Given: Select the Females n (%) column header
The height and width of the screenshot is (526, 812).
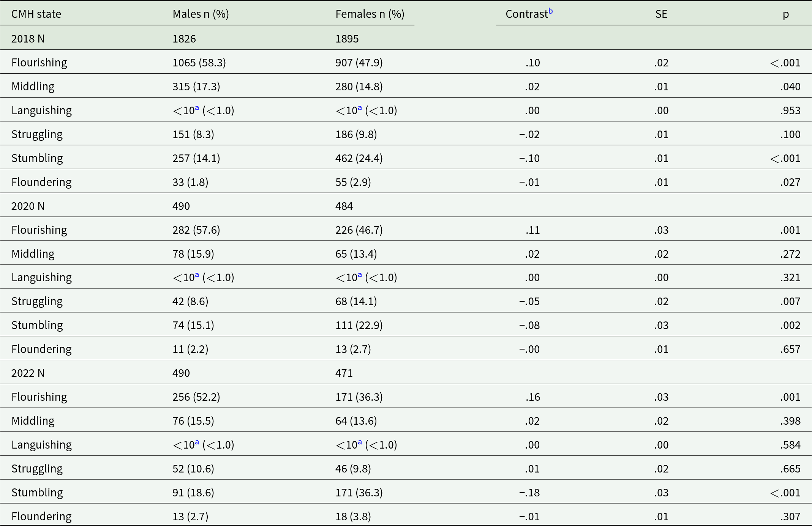Looking at the screenshot, I should coord(370,14).
